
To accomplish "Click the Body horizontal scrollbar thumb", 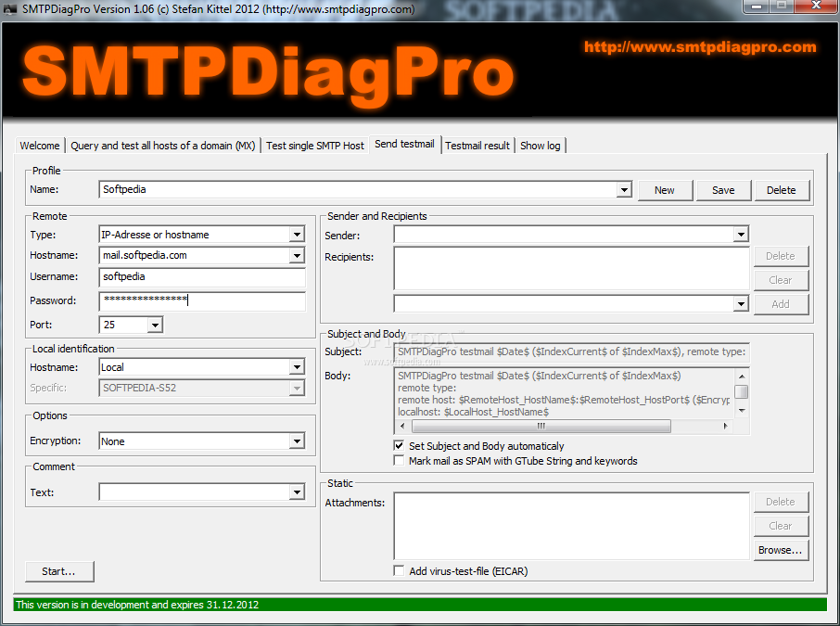I will (x=541, y=426).
